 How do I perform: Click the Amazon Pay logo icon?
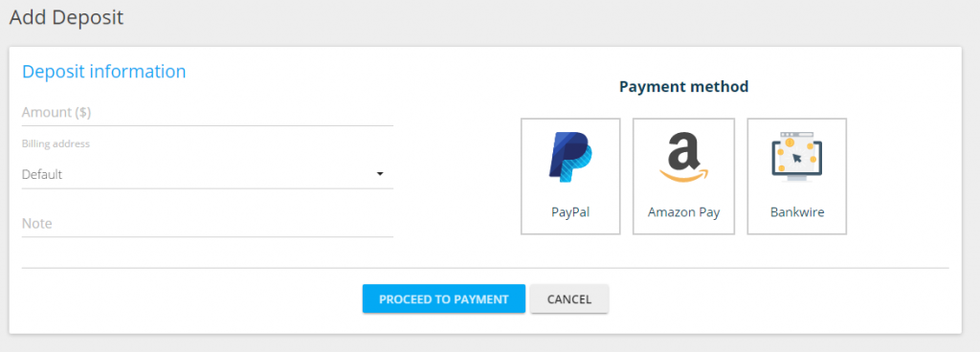point(683,157)
